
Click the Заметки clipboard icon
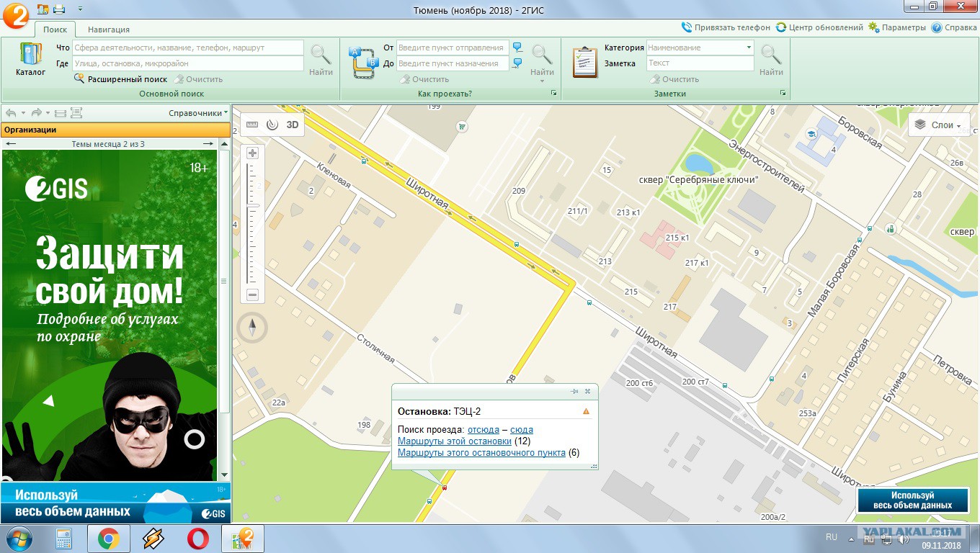coord(585,61)
